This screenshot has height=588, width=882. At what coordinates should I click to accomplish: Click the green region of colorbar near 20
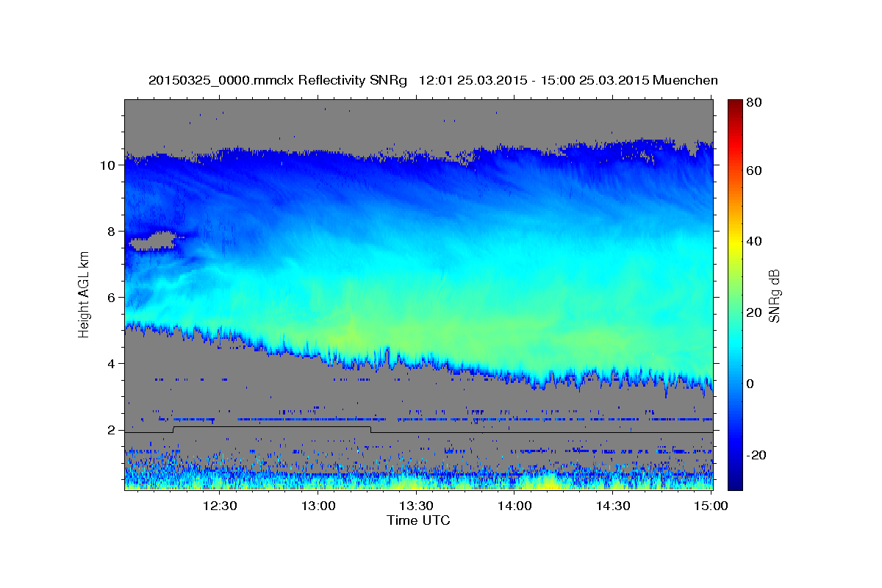point(735,312)
